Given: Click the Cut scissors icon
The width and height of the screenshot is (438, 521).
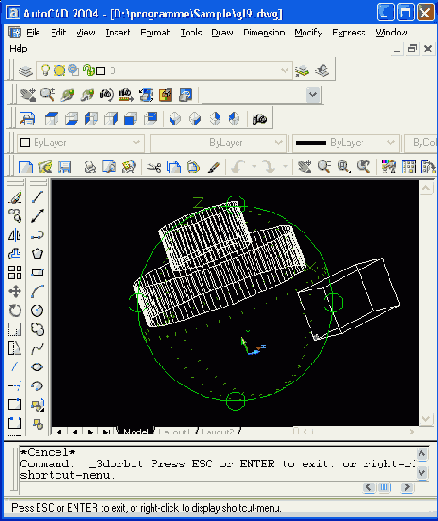Looking at the screenshot, I should (154, 166).
